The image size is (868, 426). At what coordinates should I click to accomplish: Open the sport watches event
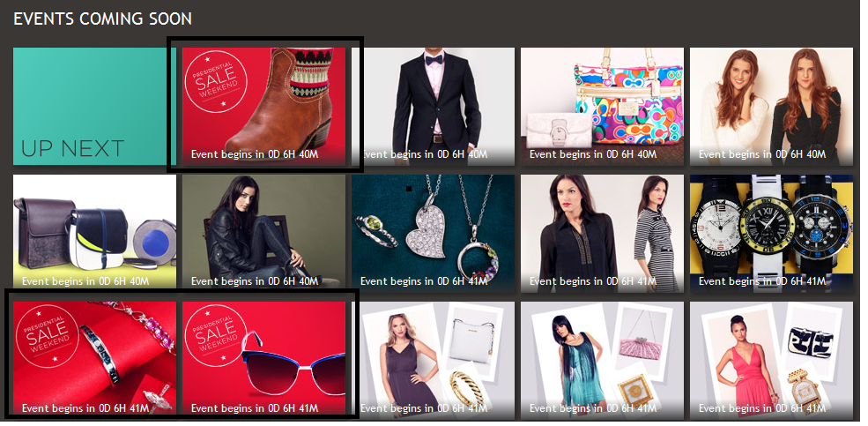tap(771, 233)
